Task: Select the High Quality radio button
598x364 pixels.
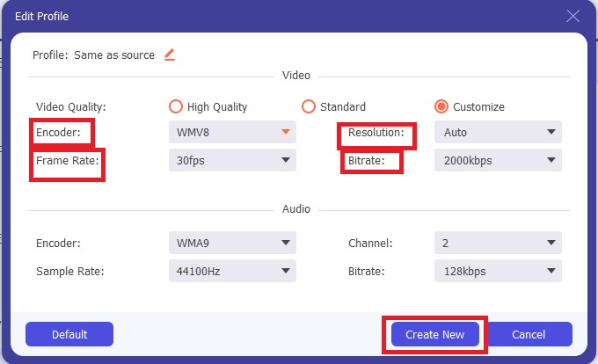Action: 176,106
